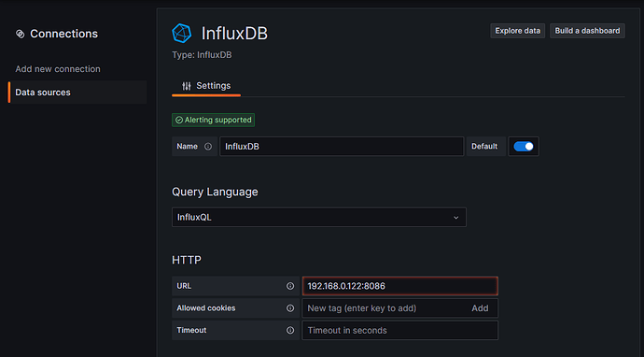
Task: Click the data source Name input field
Action: click(342, 147)
